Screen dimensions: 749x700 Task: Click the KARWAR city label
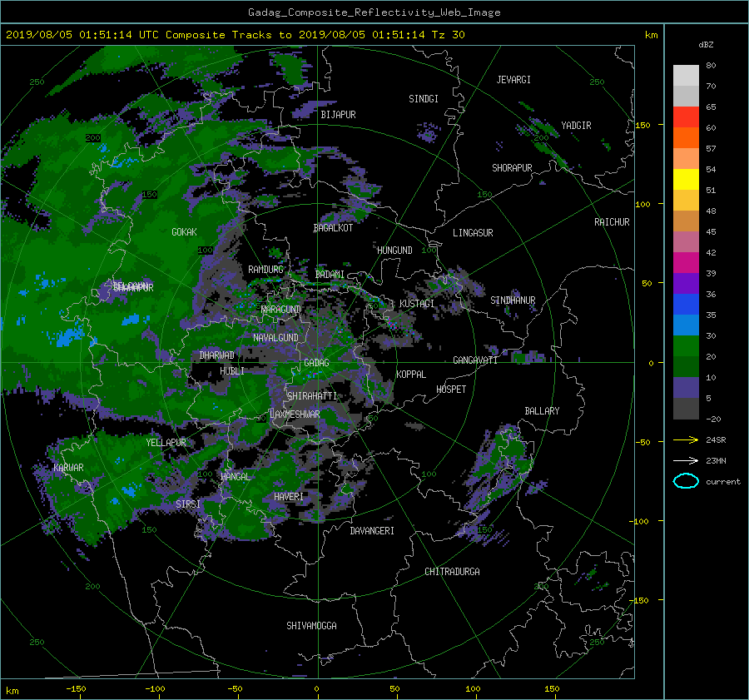pyautogui.click(x=68, y=468)
